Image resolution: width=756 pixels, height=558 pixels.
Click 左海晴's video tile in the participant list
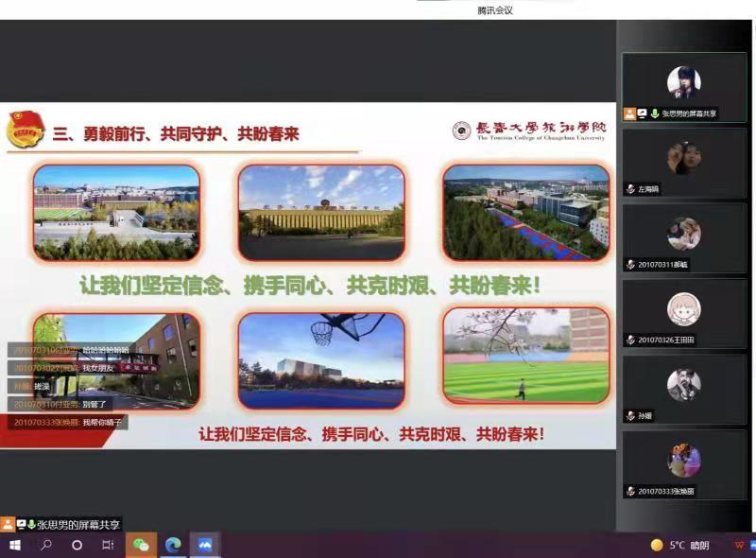coord(683,161)
